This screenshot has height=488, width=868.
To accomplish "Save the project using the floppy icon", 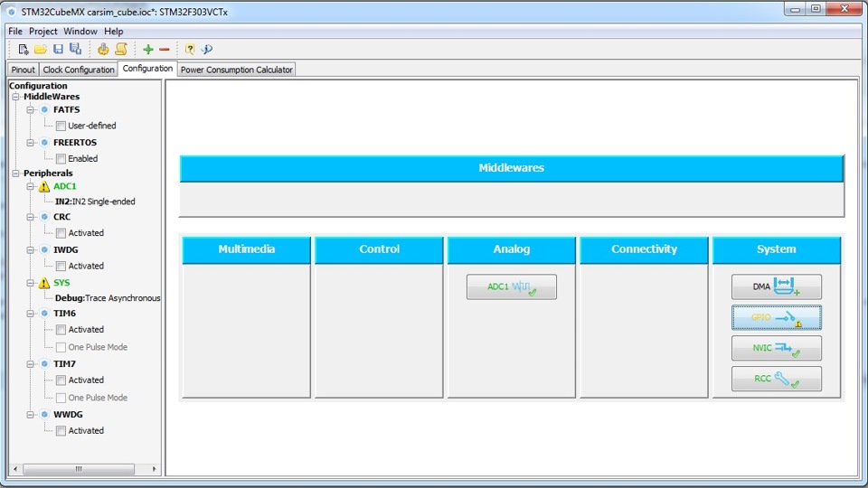I will pyautogui.click(x=58, y=49).
